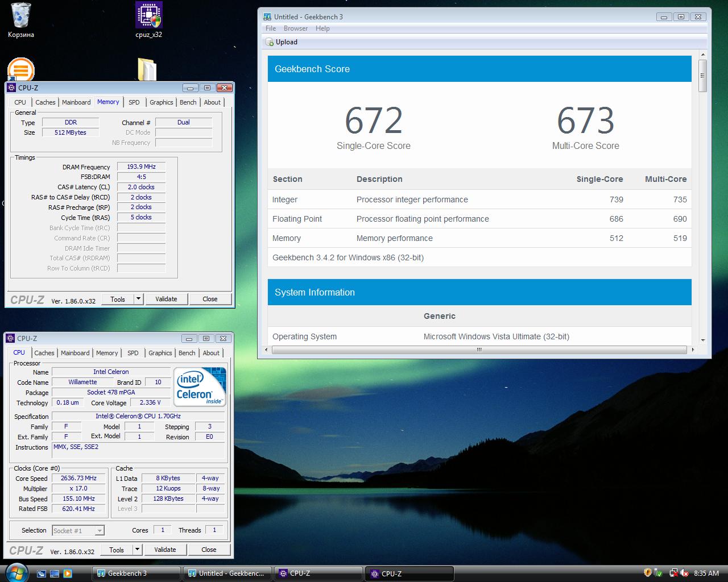Open the folder icon on the desktop

pos(147,70)
